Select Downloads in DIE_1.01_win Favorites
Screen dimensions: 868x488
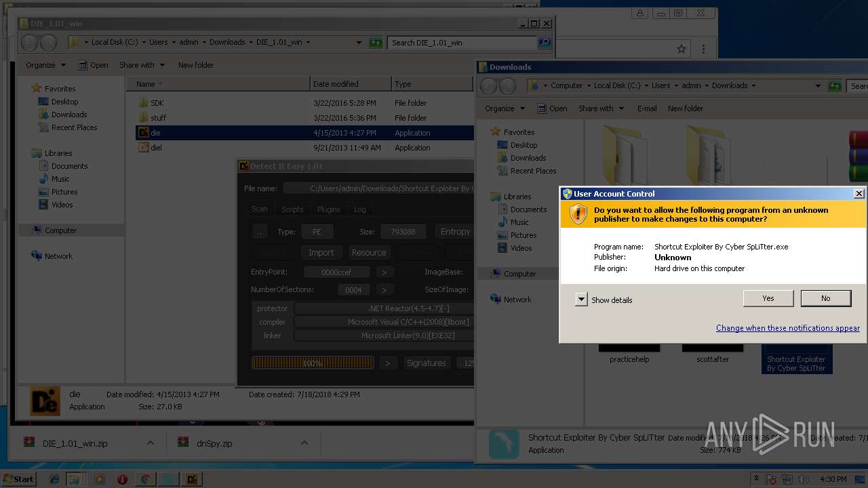69,115
